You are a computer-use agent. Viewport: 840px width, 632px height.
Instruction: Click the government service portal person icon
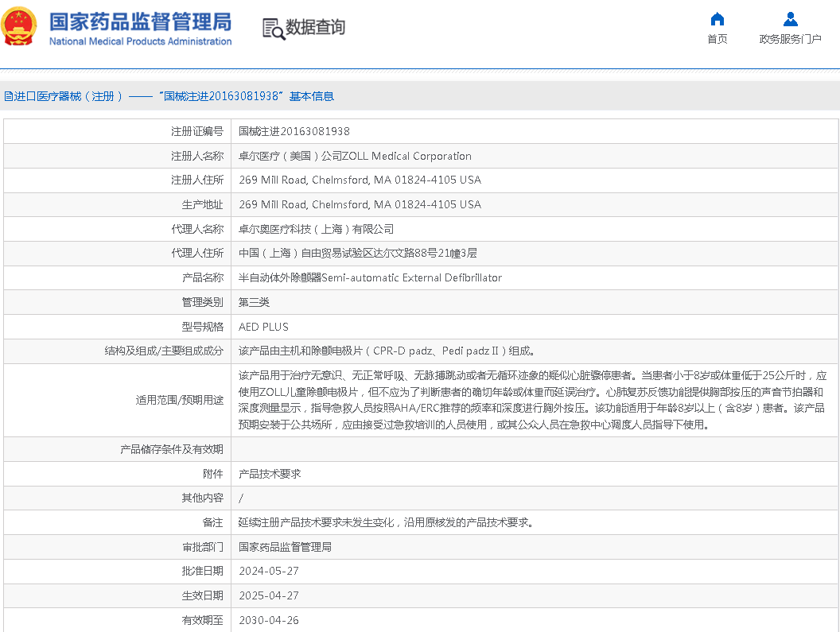(790, 19)
